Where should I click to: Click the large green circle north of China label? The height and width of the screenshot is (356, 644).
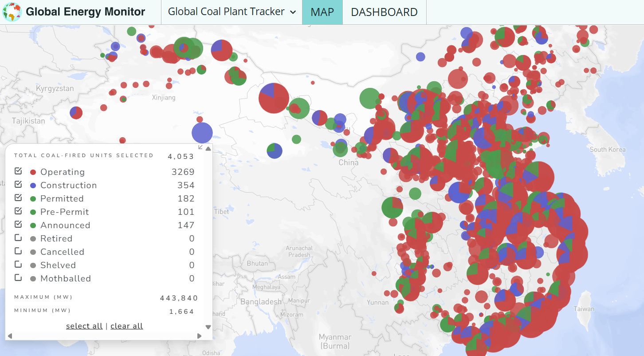click(x=369, y=98)
